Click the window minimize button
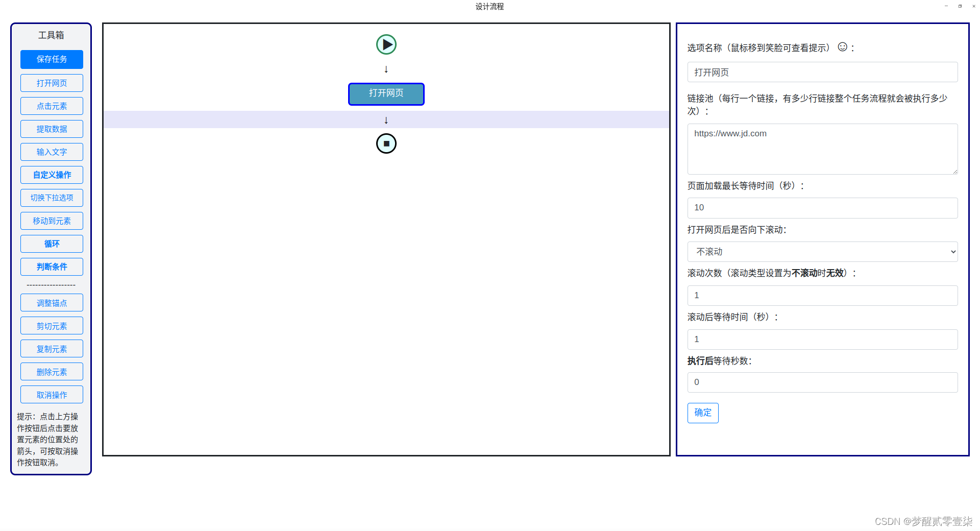 tap(946, 6)
